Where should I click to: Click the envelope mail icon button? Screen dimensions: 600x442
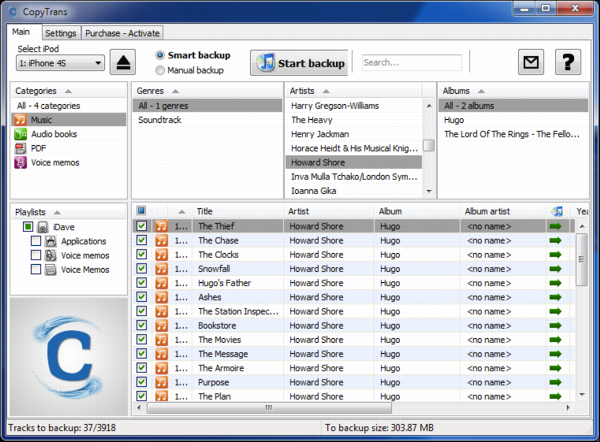click(x=531, y=62)
